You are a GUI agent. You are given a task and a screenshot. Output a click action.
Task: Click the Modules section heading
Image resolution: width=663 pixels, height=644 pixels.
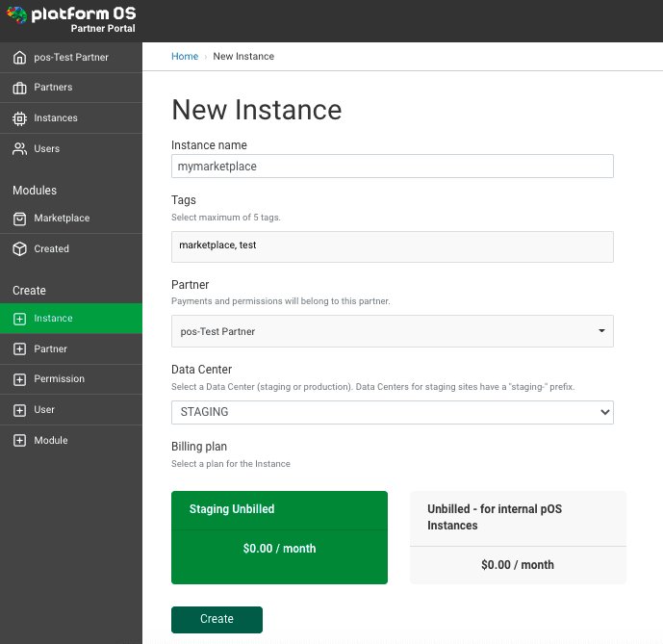pos(35,191)
